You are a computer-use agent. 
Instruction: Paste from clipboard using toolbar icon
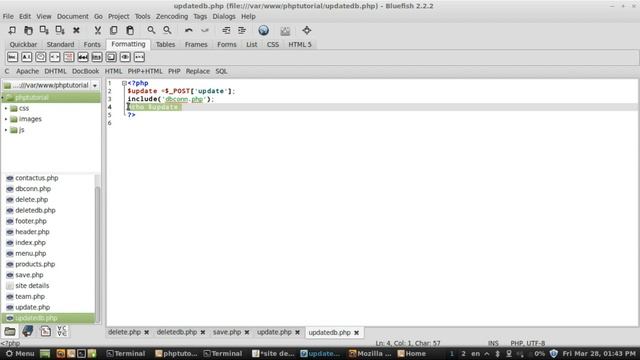point(130,30)
